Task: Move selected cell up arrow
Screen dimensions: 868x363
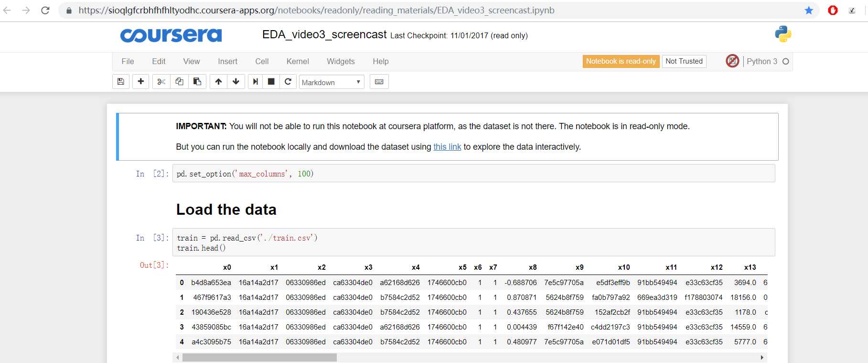Action: 218,82
